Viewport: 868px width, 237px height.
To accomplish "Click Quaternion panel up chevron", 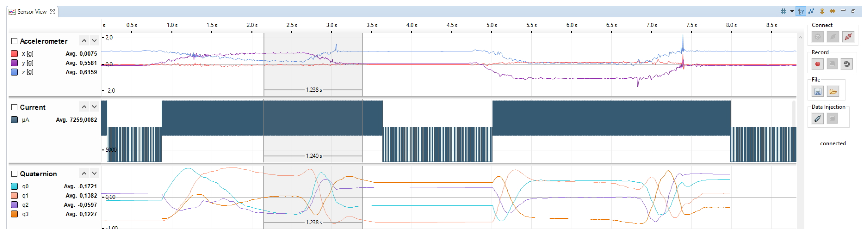I will coord(84,173).
